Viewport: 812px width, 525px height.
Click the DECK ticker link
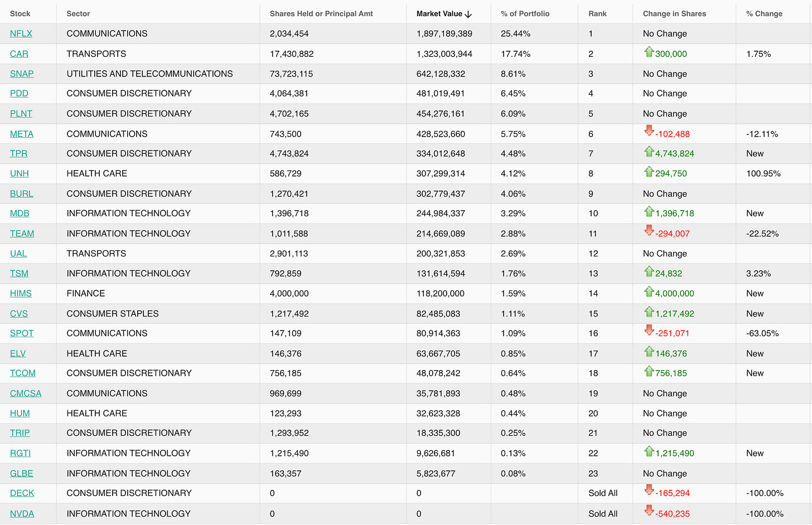[x=22, y=493]
